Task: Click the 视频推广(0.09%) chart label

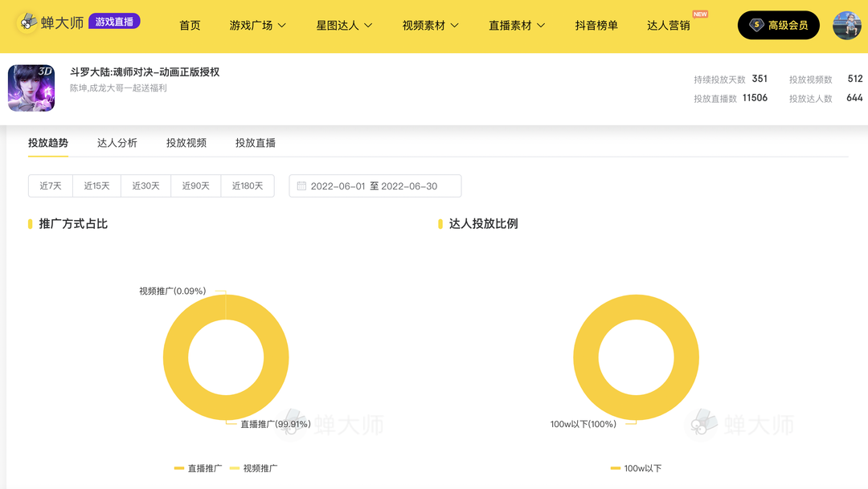Action: click(172, 291)
